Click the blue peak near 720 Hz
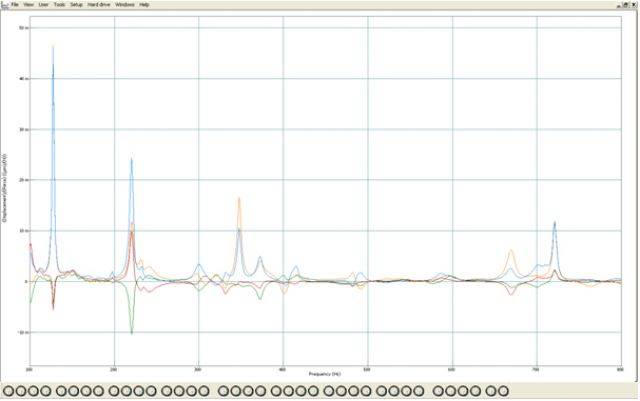 (x=554, y=223)
